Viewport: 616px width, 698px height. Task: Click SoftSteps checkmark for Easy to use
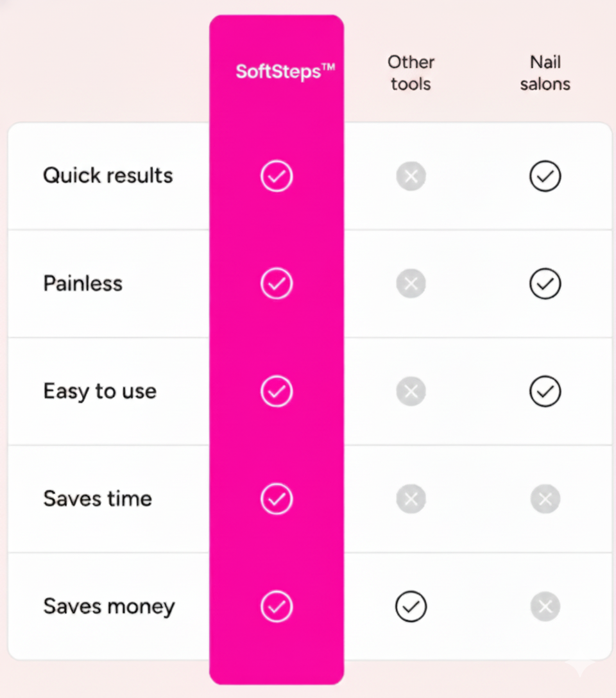pos(277,391)
